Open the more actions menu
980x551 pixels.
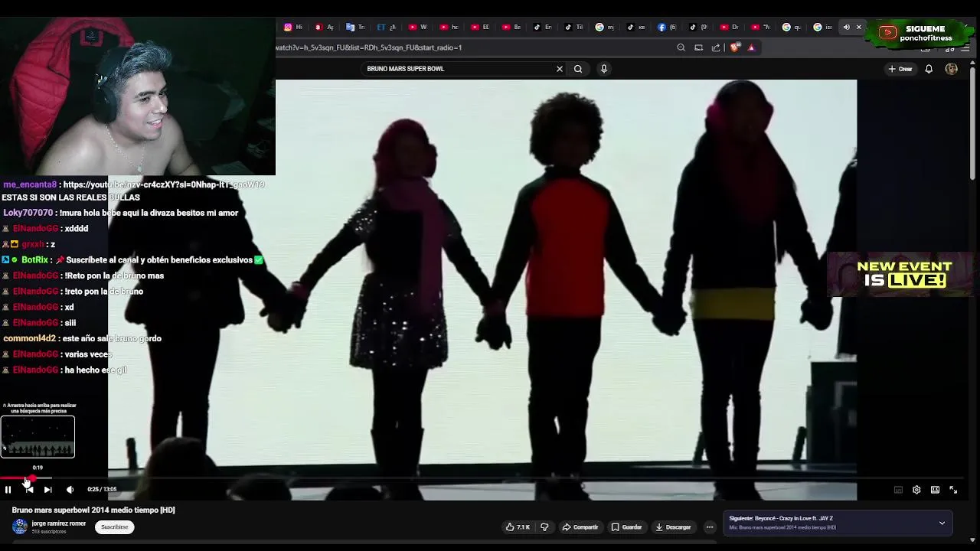[710, 527]
